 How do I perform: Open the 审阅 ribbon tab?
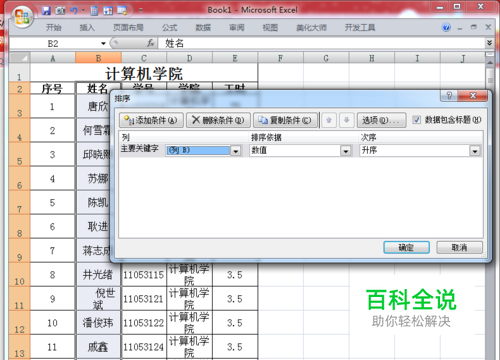pos(237,27)
